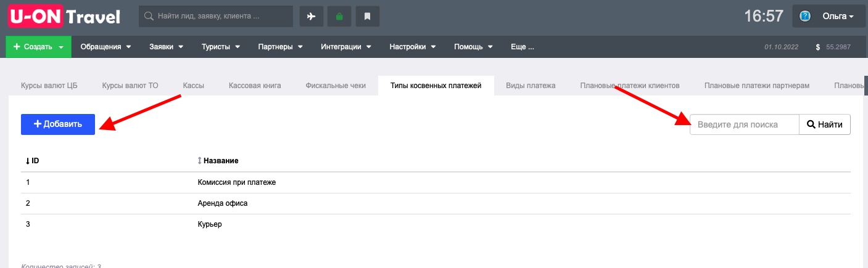Sort the table by Название column
Screen dimensions: 868x268
(218, 161)
